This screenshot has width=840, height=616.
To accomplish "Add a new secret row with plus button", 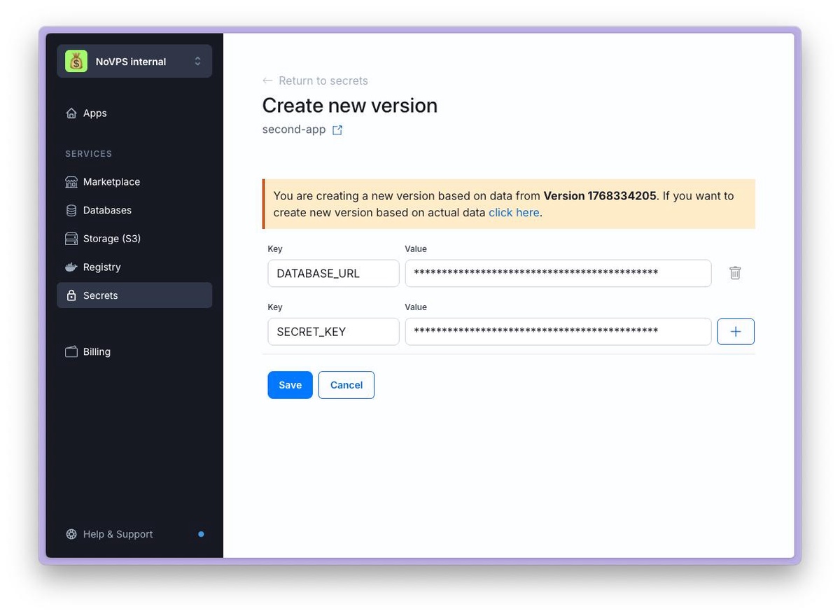I will [x=736, y=332].
